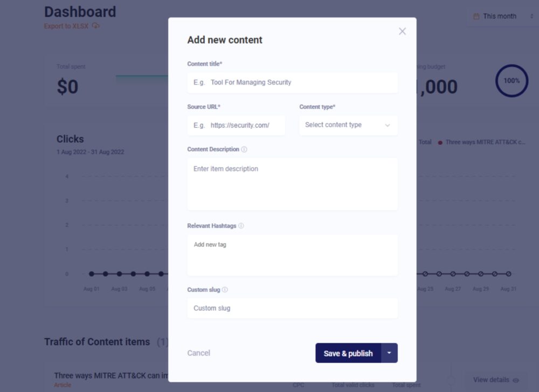Expand the Save & publish arrow menu
This screenshot has width=539, height=392.
pos(389,353)
